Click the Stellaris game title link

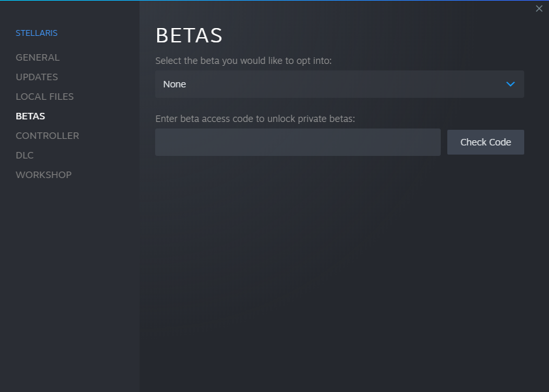37,33
